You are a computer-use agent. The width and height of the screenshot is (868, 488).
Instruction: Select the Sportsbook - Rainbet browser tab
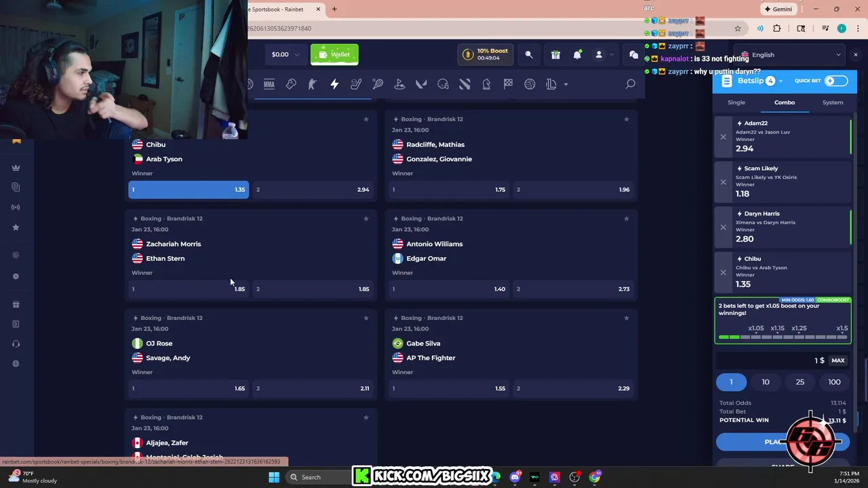281,9
